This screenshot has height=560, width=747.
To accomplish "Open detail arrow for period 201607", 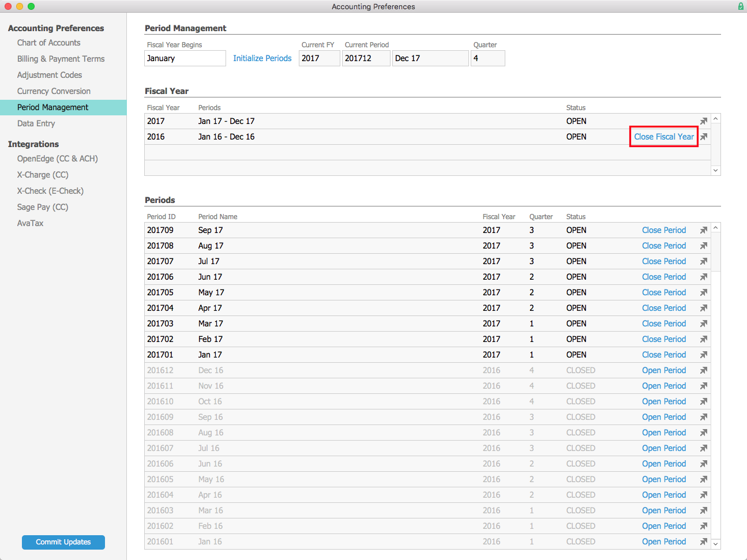I will [x=704, y=448].
